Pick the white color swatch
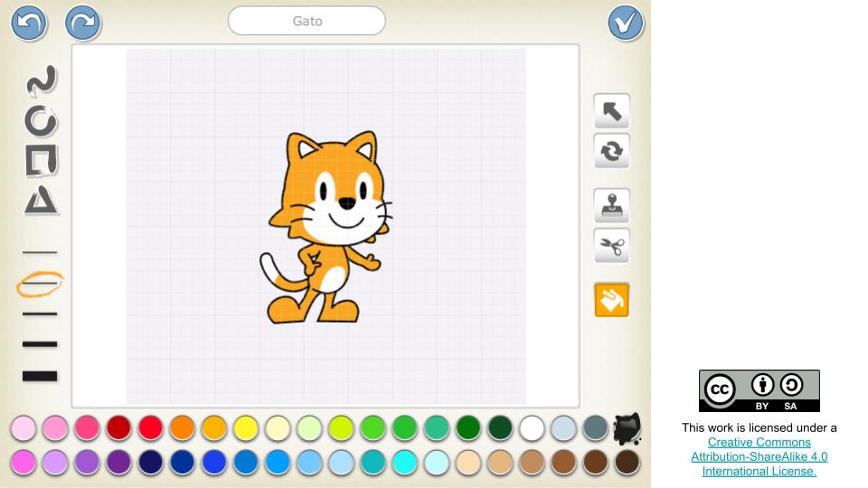Viewport: 868px width, 488px height. click(532, 428)
